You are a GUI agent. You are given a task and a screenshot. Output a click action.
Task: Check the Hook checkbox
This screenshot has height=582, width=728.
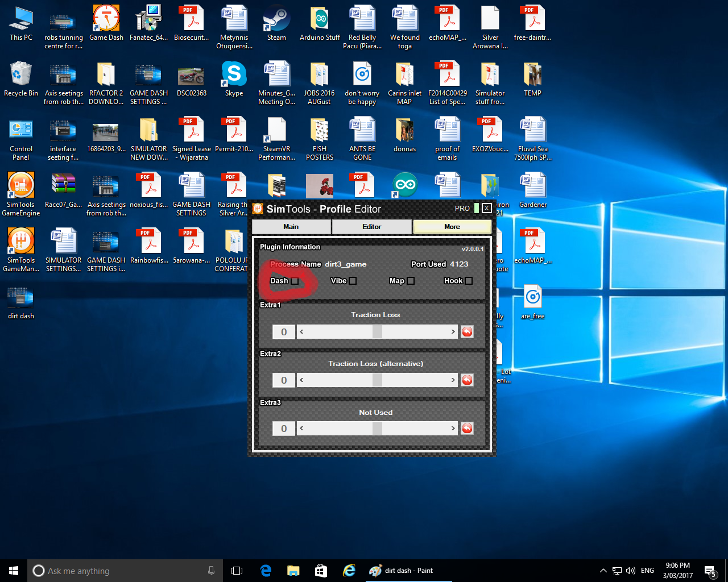(x=469, y=281)
